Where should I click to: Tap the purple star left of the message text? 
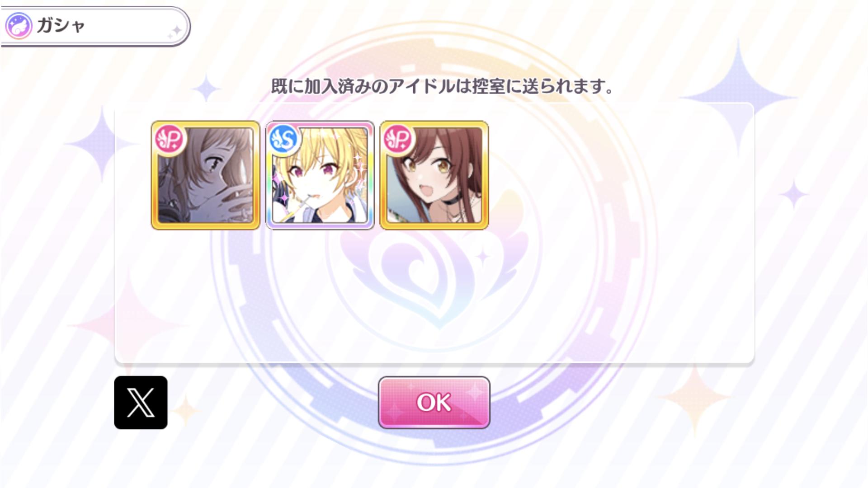tap(207, 88)
